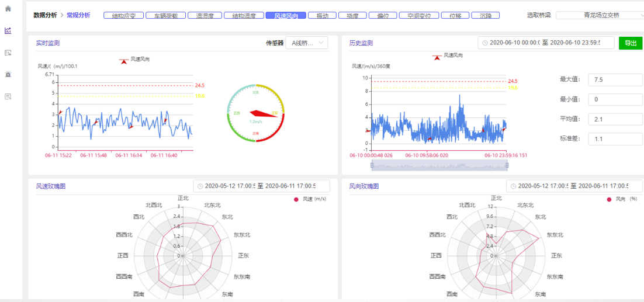Switch to 沉降 tab
644x302 pixels.
coord(486,16)
